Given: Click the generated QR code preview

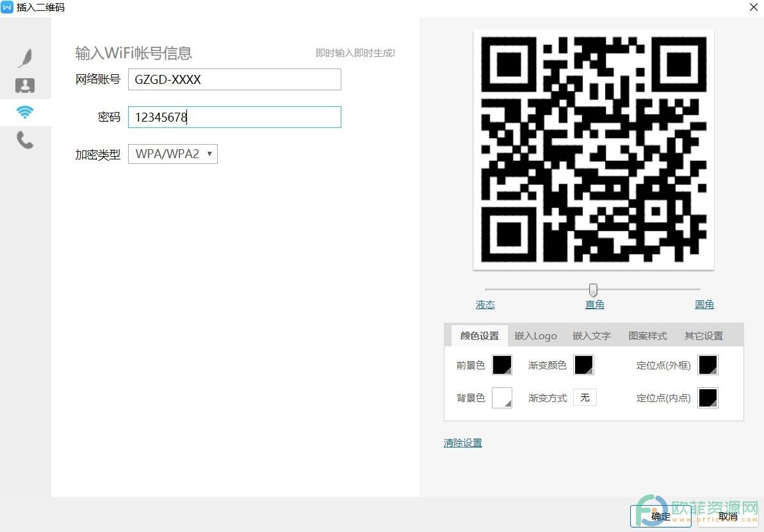Looking at the screenshot, I should pyautogui.click(x=594, y=150).
